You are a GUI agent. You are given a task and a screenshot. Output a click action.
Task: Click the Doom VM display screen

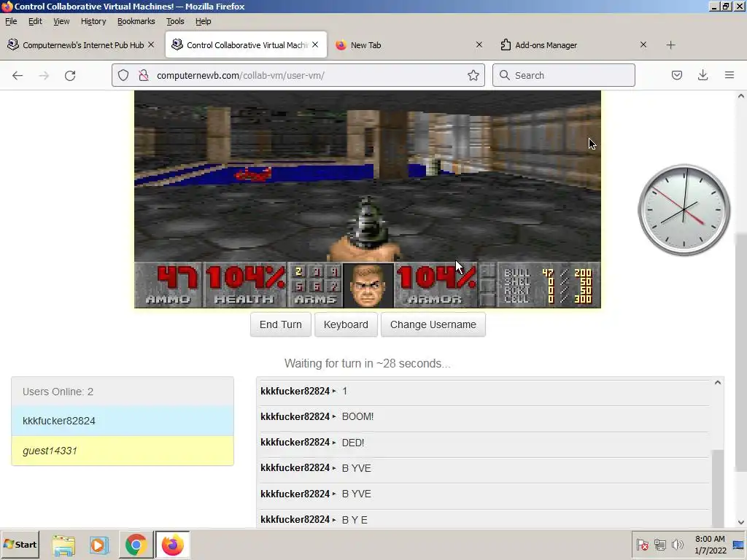(368, 200)
